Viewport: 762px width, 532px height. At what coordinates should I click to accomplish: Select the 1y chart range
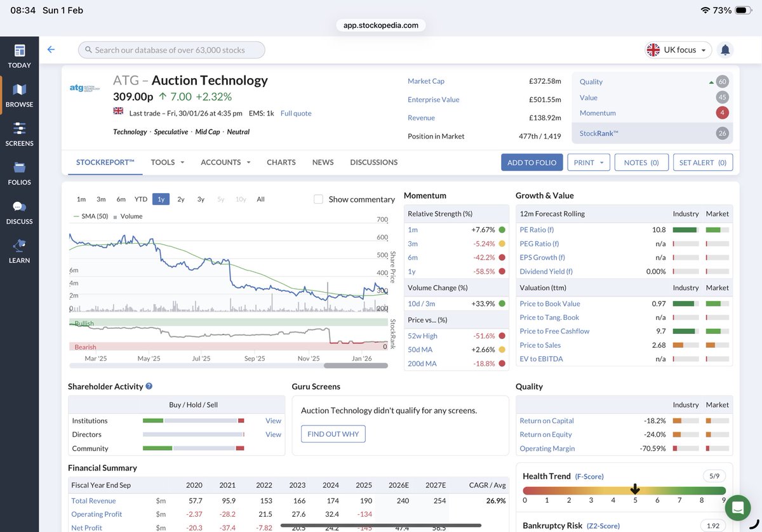[x=161, y=199]
